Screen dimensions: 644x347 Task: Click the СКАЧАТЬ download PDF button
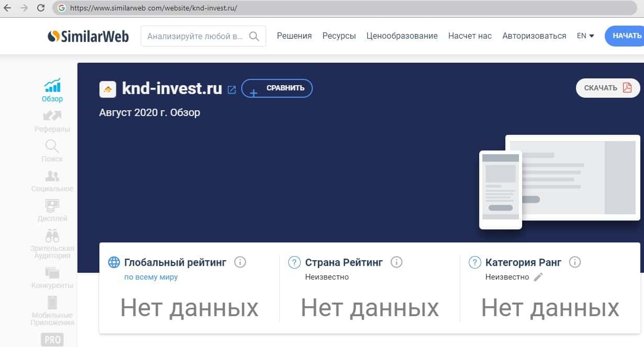click(608, 88)
